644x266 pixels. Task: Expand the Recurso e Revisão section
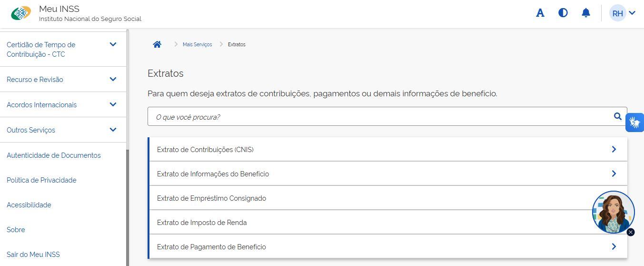point(113,79)
